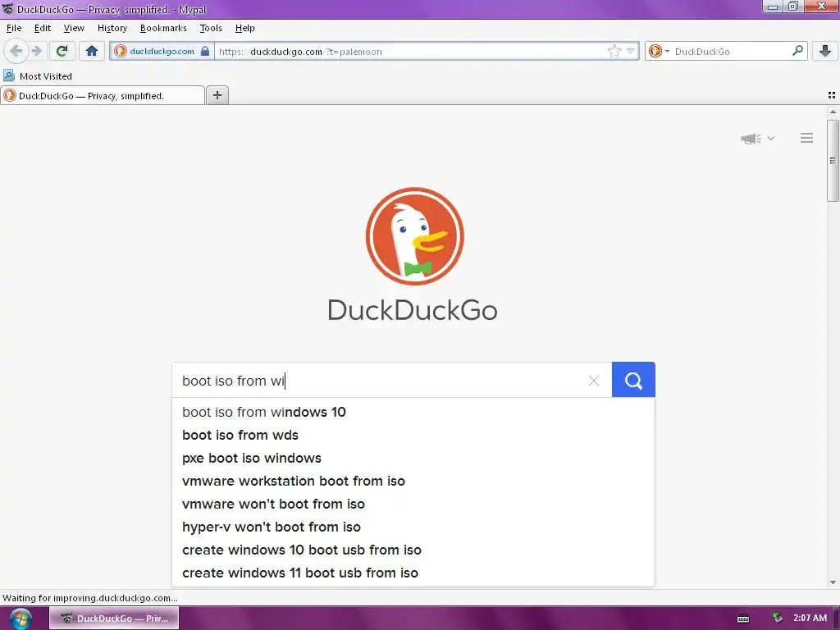The width and height of the screenshot is (840, 630).
Task: Submit search with the blue magnifier button
Action: click(x=633, y=380)
